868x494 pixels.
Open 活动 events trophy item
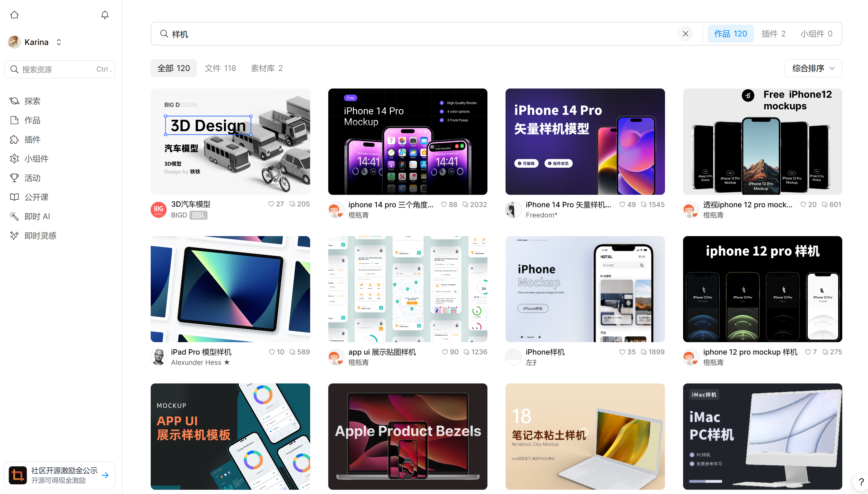(x=32, y=178)
